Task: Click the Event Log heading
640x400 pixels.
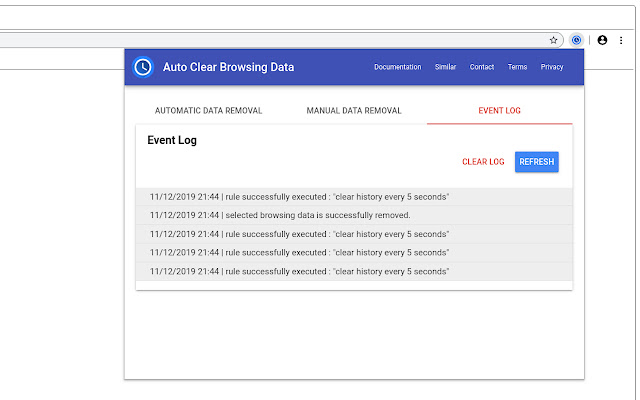Action: 172,140
